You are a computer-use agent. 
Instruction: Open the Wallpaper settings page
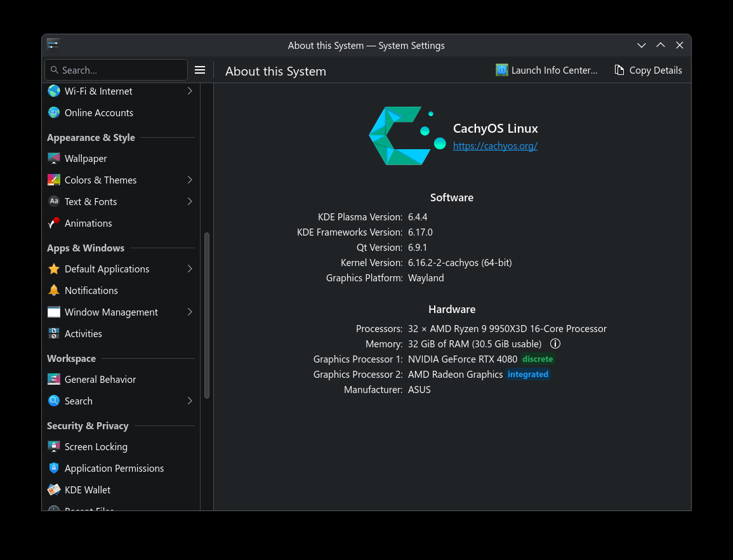point(121,159)
